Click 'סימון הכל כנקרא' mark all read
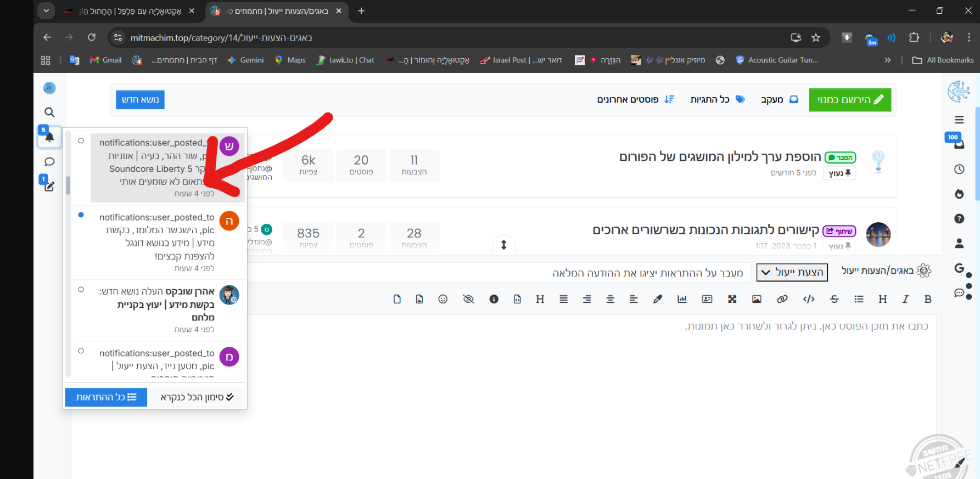980x479 pixels. [x=197, y=397]
